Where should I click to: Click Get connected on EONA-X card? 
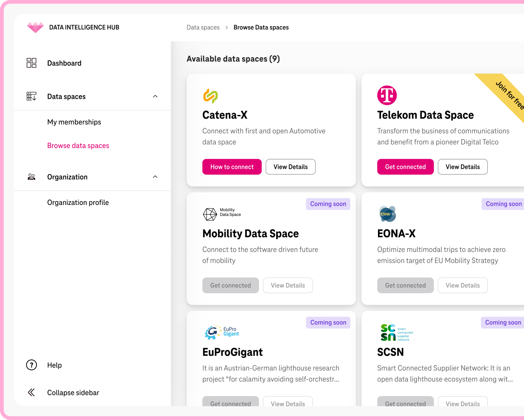pos(405,286)
